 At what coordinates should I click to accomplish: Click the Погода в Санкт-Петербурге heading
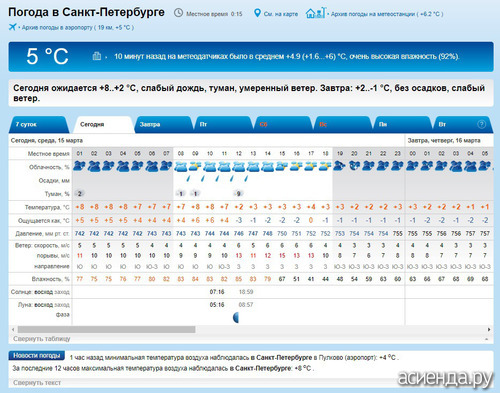(86, 12)
